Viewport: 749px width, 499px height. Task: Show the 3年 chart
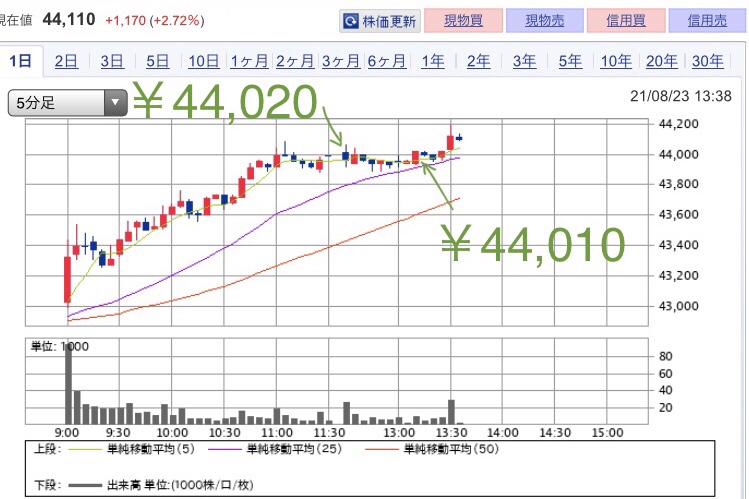524,61
